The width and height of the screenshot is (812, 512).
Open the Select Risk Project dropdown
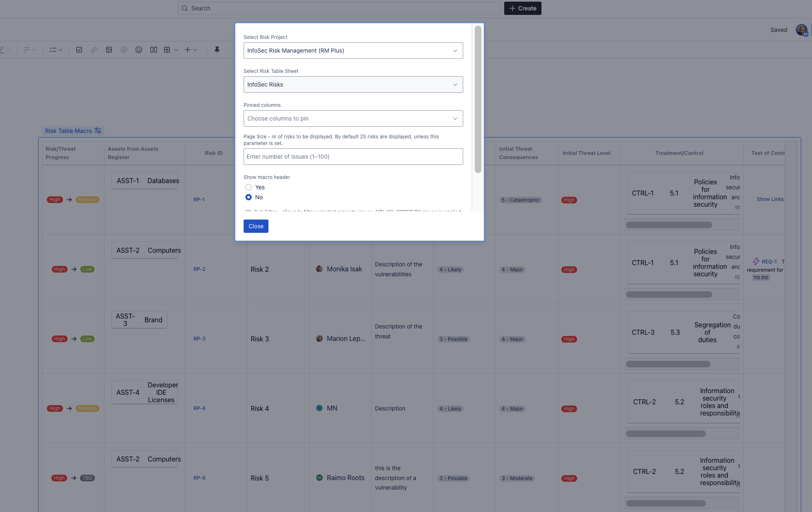click(x=353, y=51)
